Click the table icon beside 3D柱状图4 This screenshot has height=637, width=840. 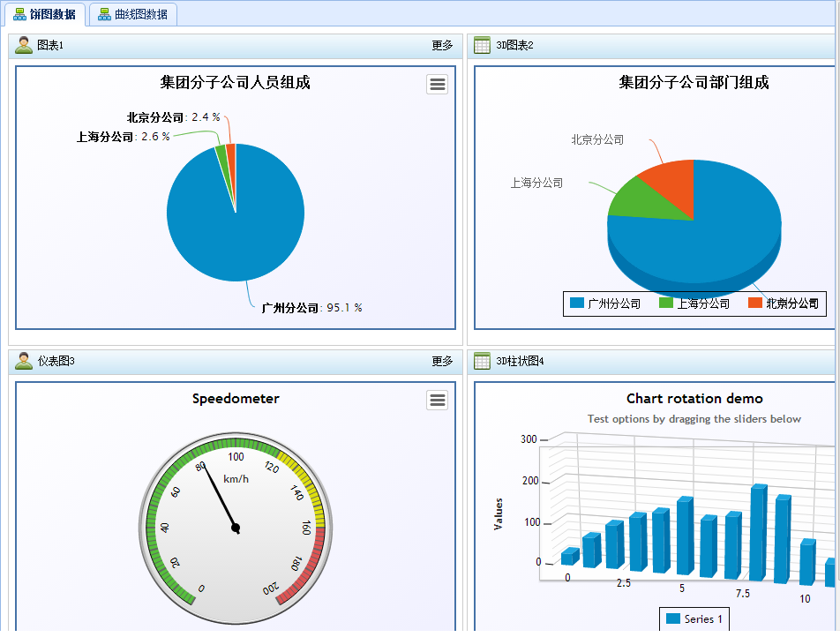pyautogui.click(x=482, y=361)
